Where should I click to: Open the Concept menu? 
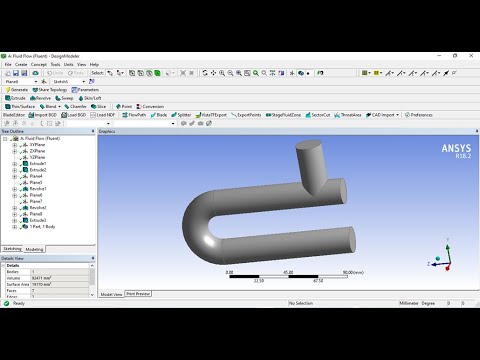coord(39,64)
